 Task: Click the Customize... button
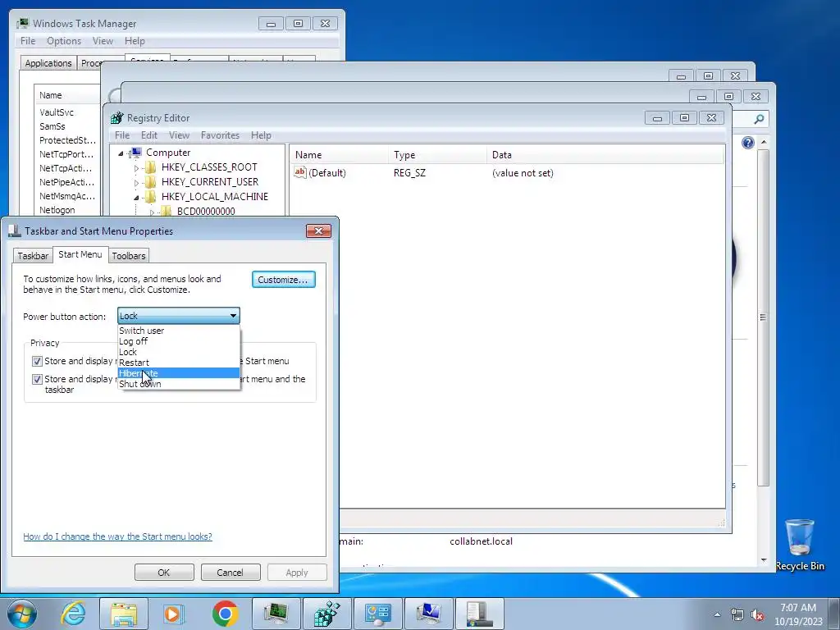(283, 280)
